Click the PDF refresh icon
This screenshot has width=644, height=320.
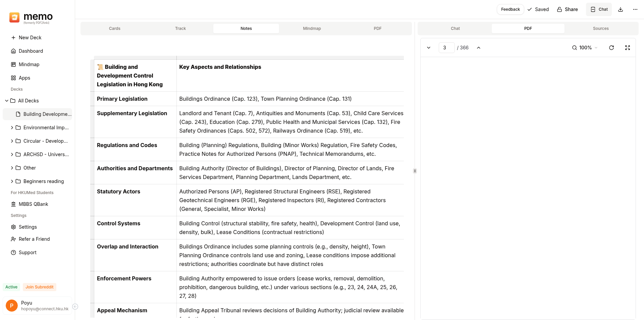pos(611,48)
